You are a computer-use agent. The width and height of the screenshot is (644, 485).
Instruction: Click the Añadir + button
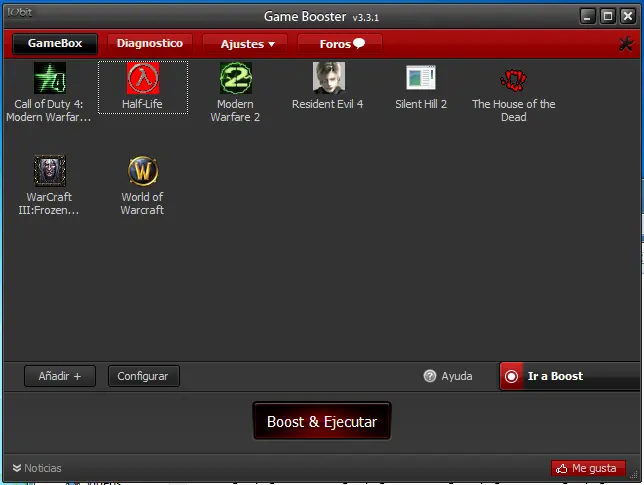pos(60,376)
